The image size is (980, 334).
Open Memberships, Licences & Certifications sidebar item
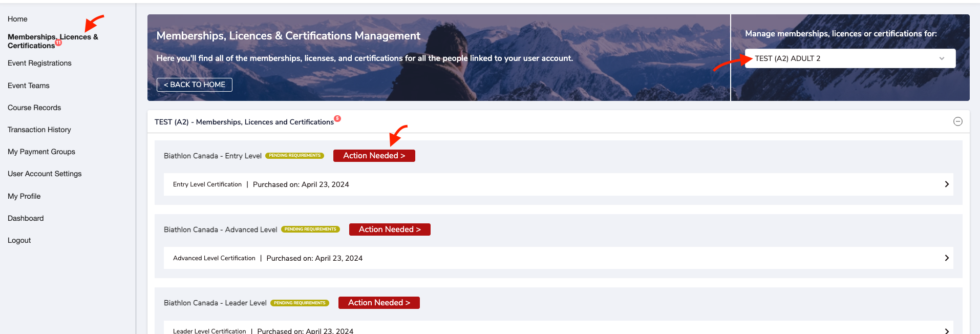pos(53,41)
